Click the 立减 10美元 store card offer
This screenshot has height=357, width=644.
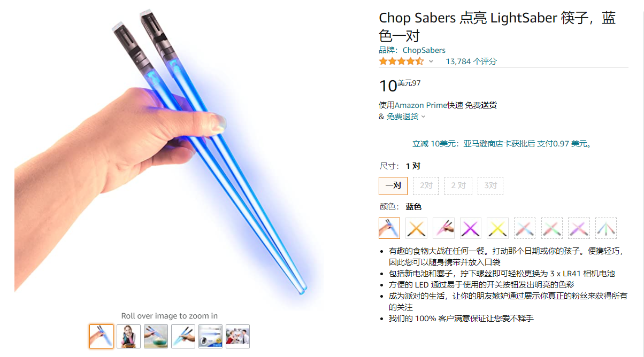pos(503,144)
